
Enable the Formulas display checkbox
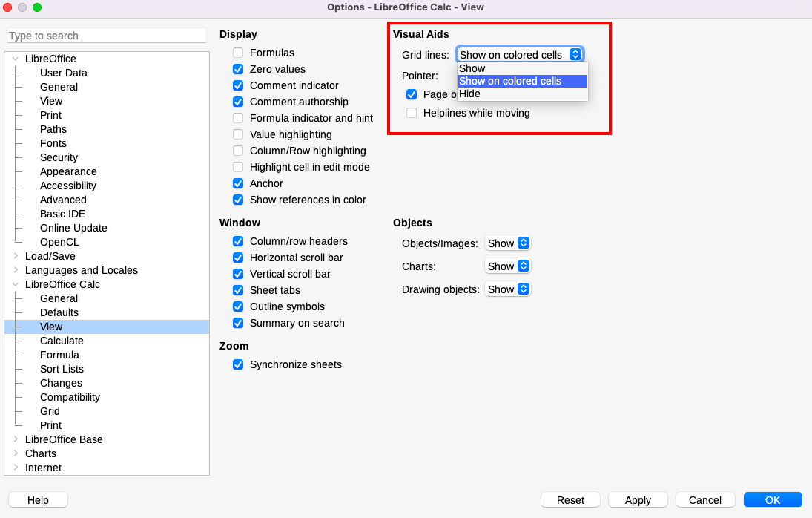tap(238, 53)
